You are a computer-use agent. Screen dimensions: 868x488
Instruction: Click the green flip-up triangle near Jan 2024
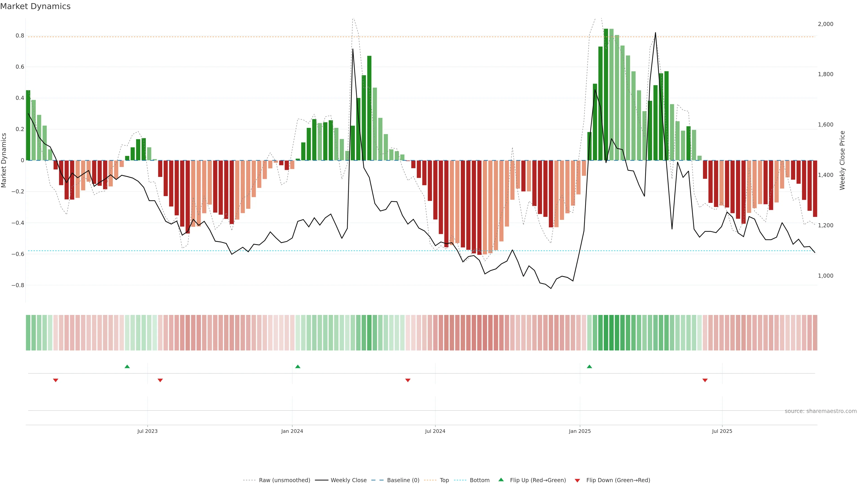[297, 366]
